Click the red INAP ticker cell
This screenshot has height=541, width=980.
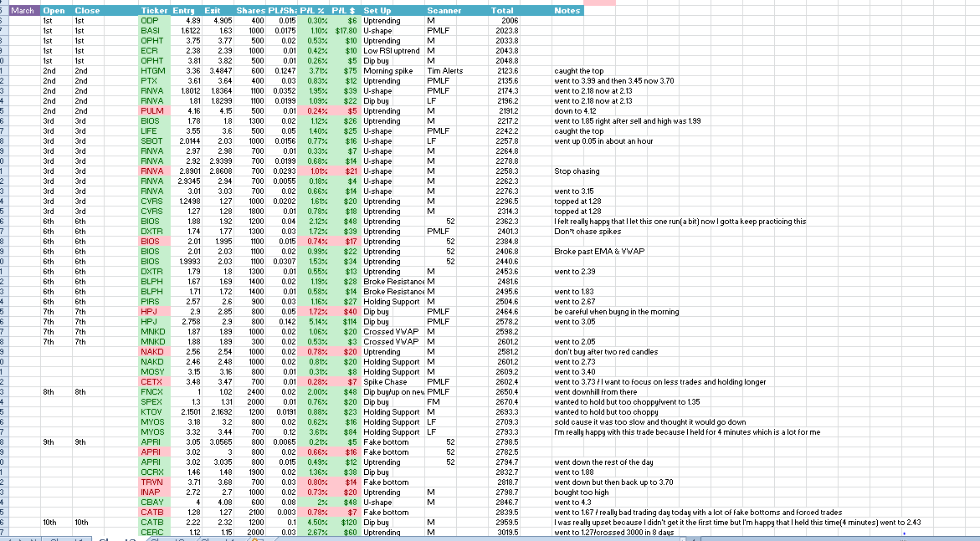[x=154, y=493]
